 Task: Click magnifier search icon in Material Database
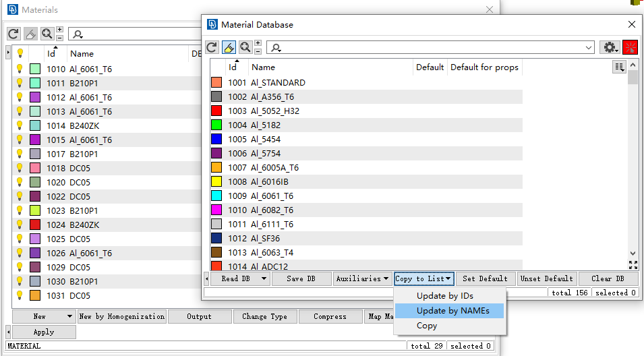pyautogui.click(x=245, y=48)
